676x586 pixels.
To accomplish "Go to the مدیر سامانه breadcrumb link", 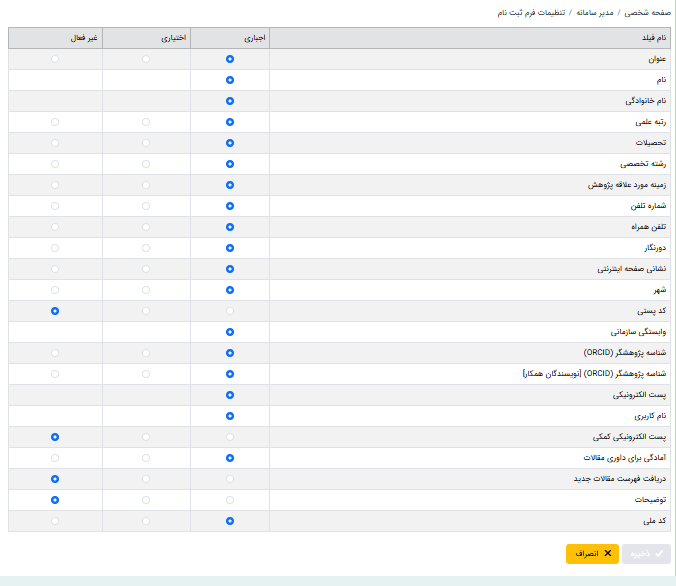I will (x=591, y=14).
